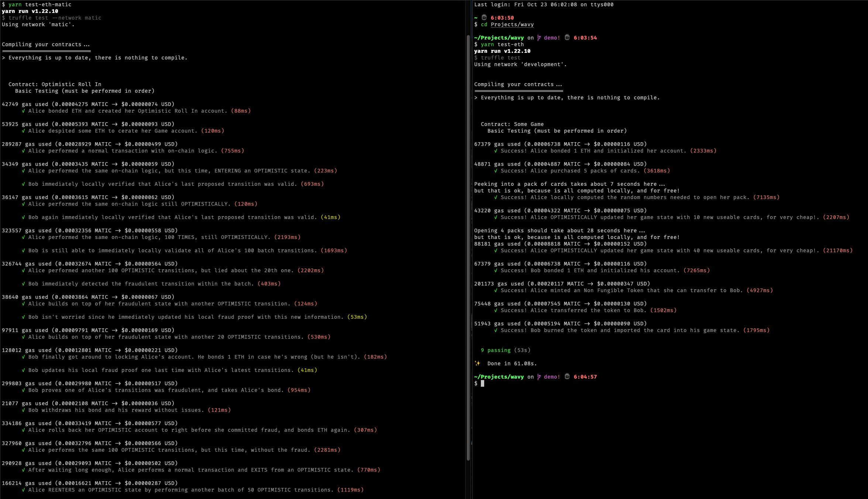Click the clock icon beside 6:03:54
Image resolution: width=868 pixels, height=499 pixels.
[567, 37]
